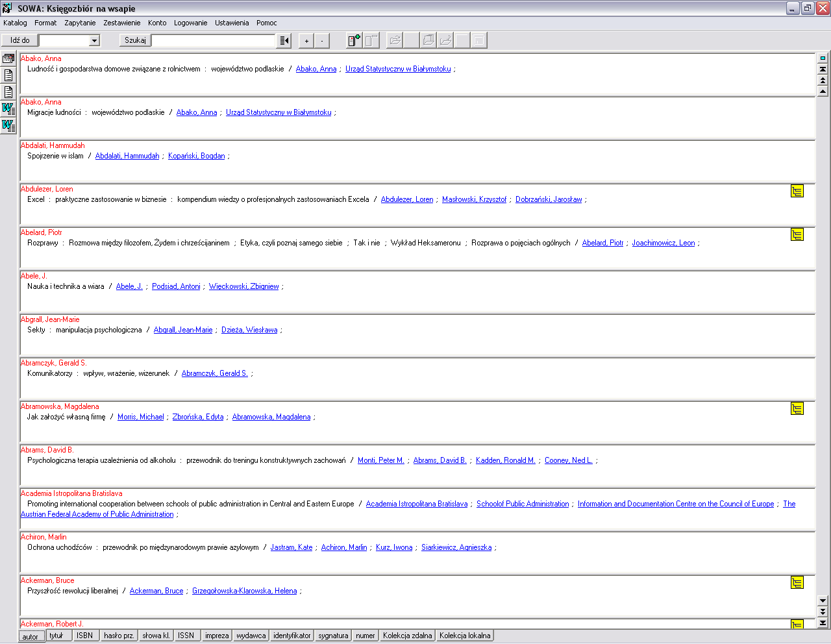Image resolution: width=831 pixels, height=644 pixels.
Task: Click the Idź do button
Action: 19,40
